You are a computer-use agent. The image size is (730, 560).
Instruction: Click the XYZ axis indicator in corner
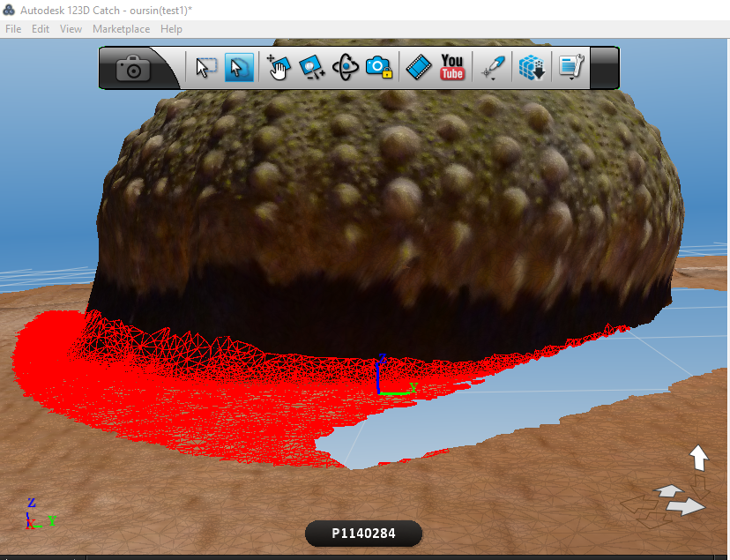41,514
